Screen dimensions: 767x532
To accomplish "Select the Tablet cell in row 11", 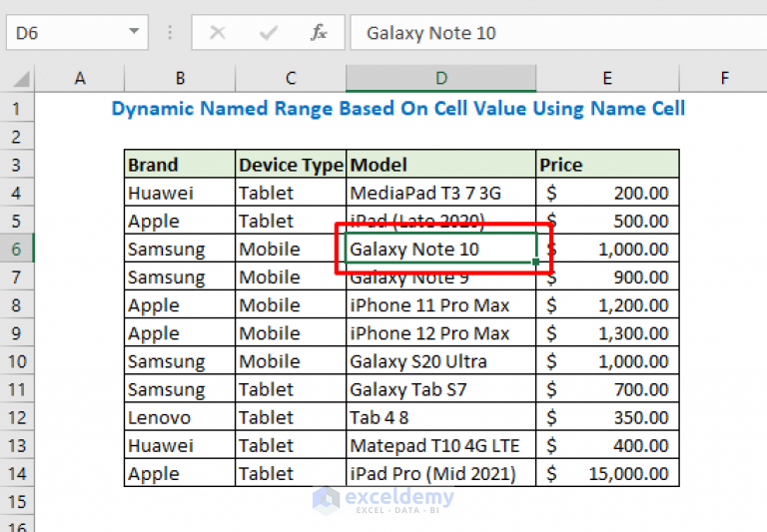I will click(291, 389).
